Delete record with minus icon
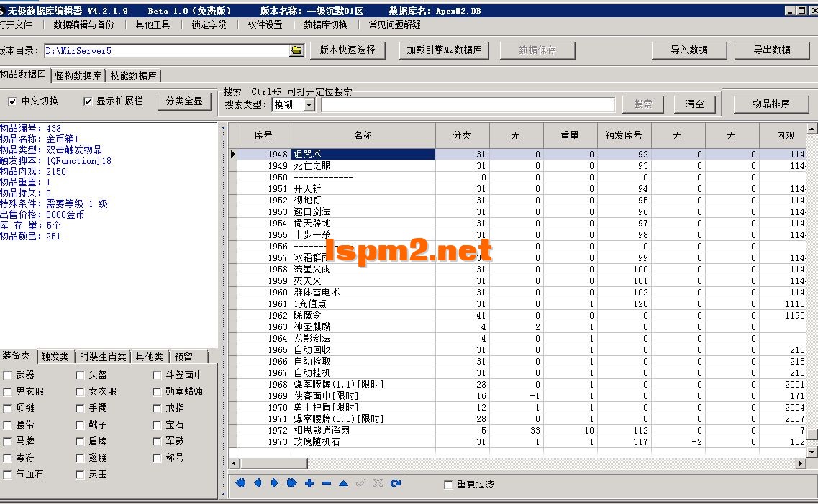Screen dimensions: 818x504 pyautogui.click(x=327, y=483)
